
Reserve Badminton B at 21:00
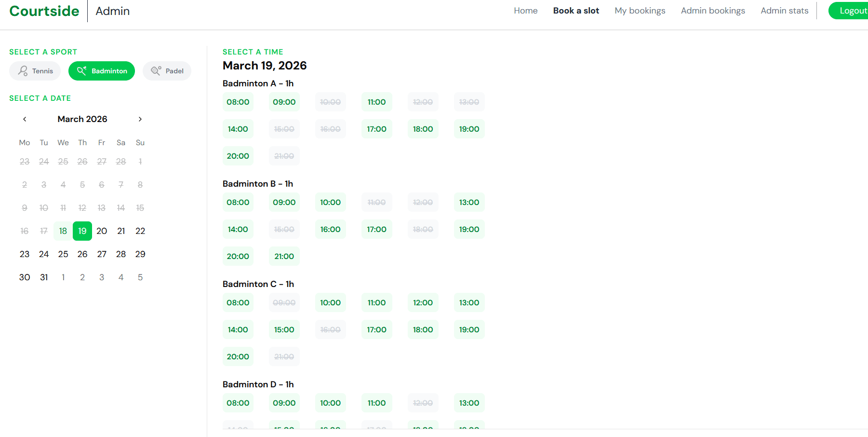pyautogui.click(x=284, y=257)
